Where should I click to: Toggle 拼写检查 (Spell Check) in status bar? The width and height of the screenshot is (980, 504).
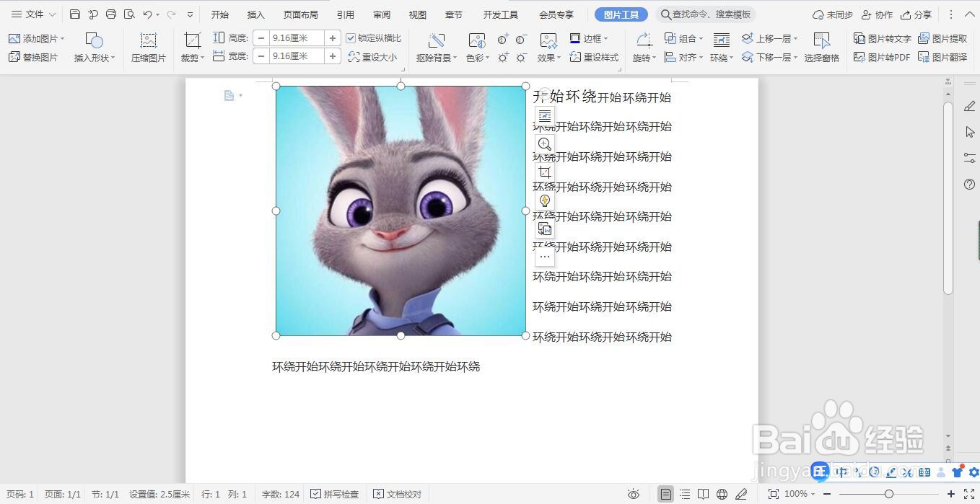335,494
